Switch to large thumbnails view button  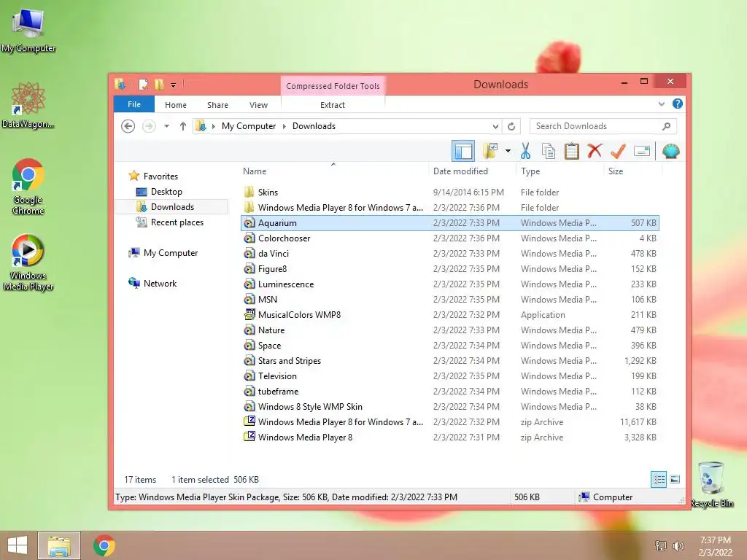[675, 480]
